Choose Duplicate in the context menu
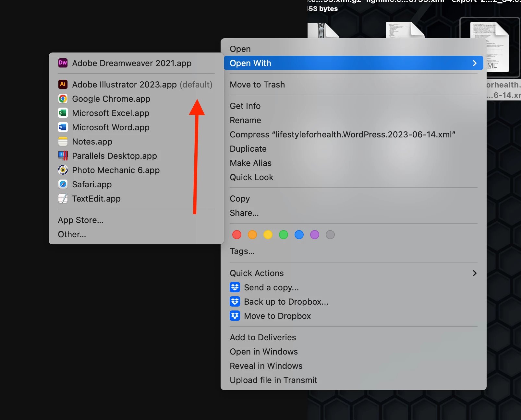 click(354, 149)
